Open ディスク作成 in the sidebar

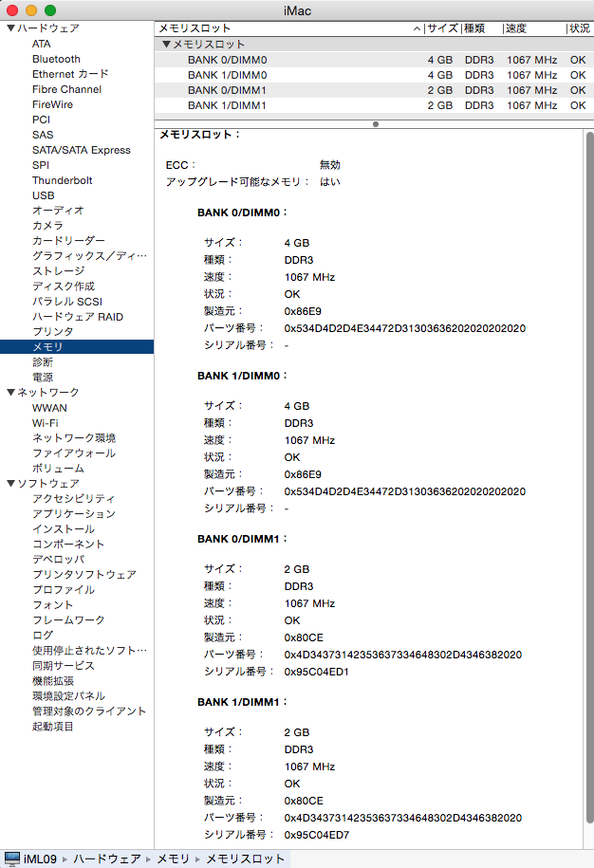[64, 286]
